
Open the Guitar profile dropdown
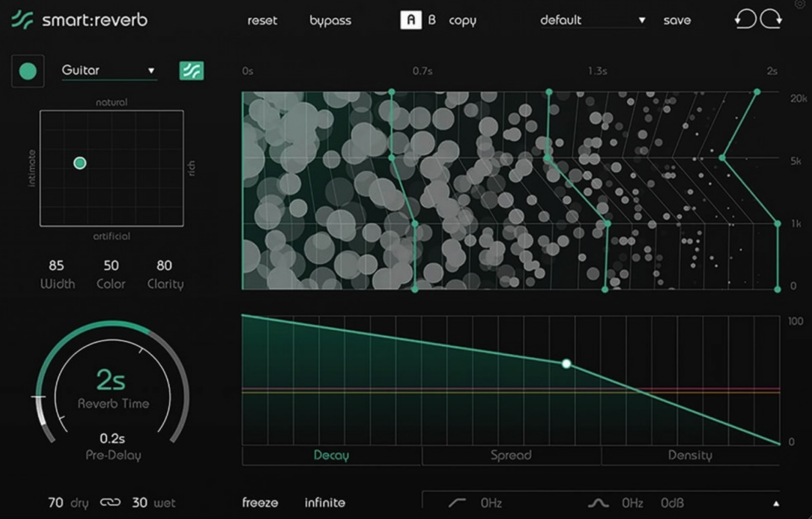pos(109,71)
